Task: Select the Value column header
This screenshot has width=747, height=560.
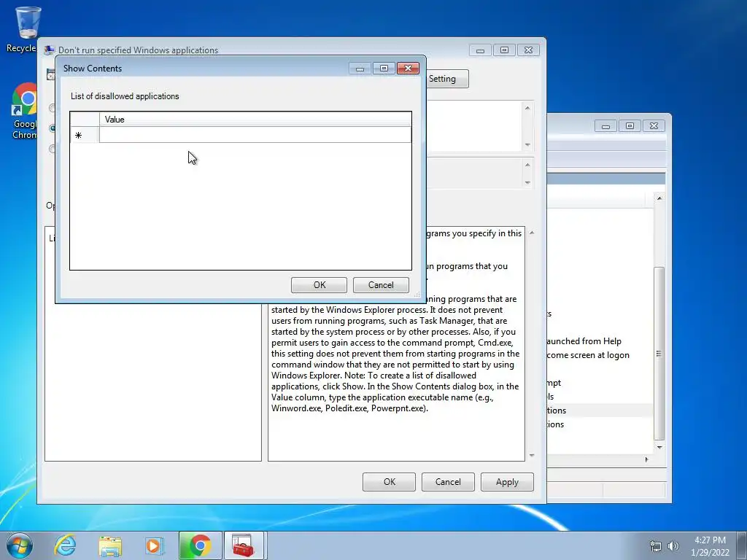Action: pyautogui.click(x=255, y=120)
